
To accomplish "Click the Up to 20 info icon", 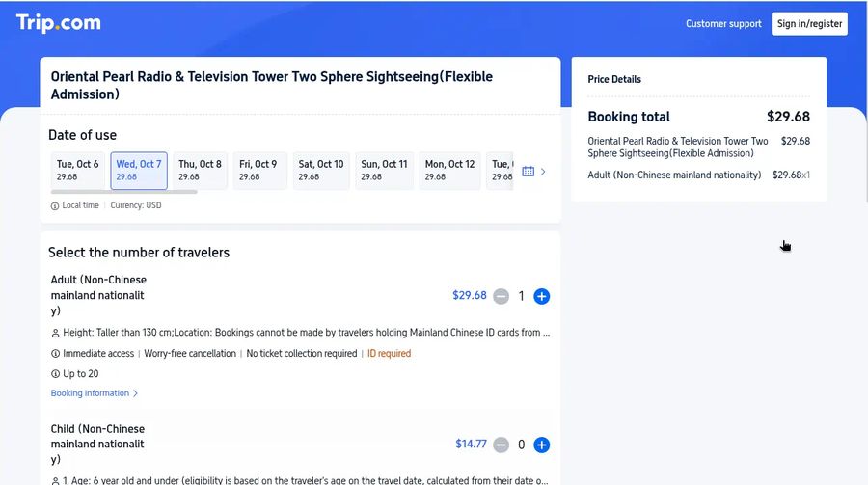I will point(55,374).
